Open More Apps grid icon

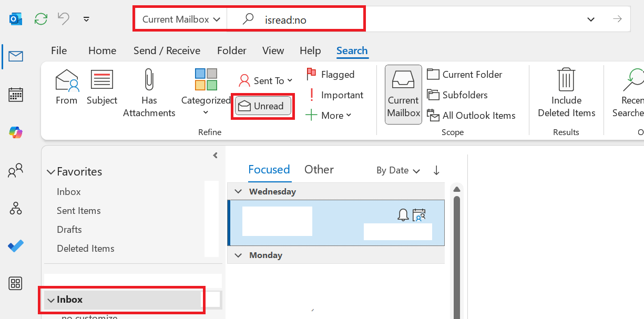pyautogui.click(x=16, y=284)
